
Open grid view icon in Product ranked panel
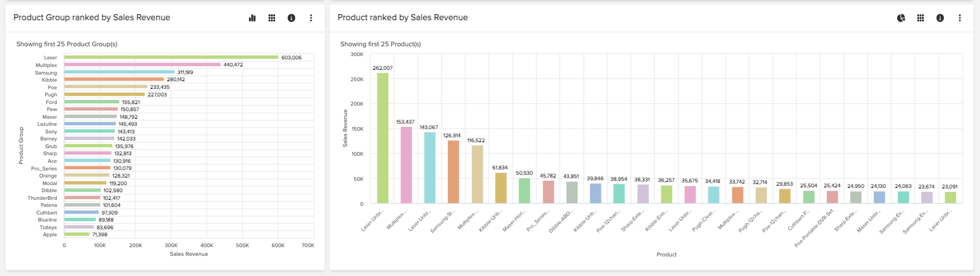(x=921, y=18)
